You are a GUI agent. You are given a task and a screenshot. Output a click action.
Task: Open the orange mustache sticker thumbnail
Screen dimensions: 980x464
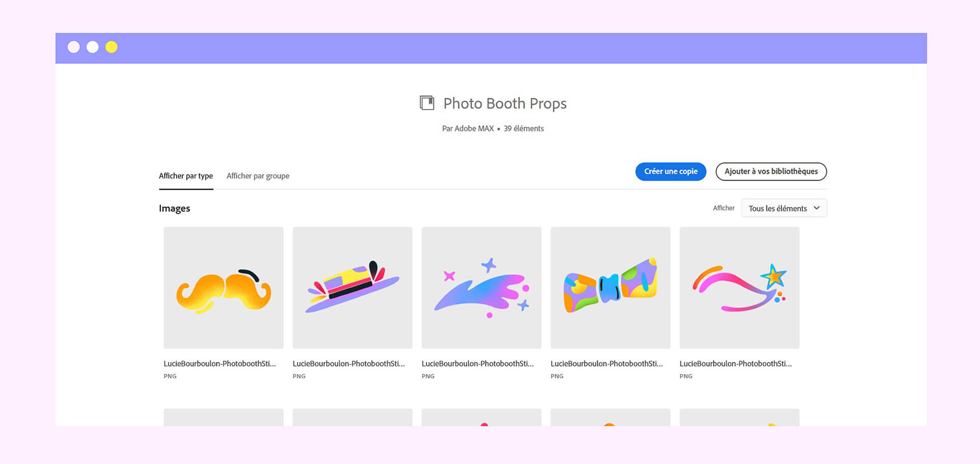click(x=224, y=288)
